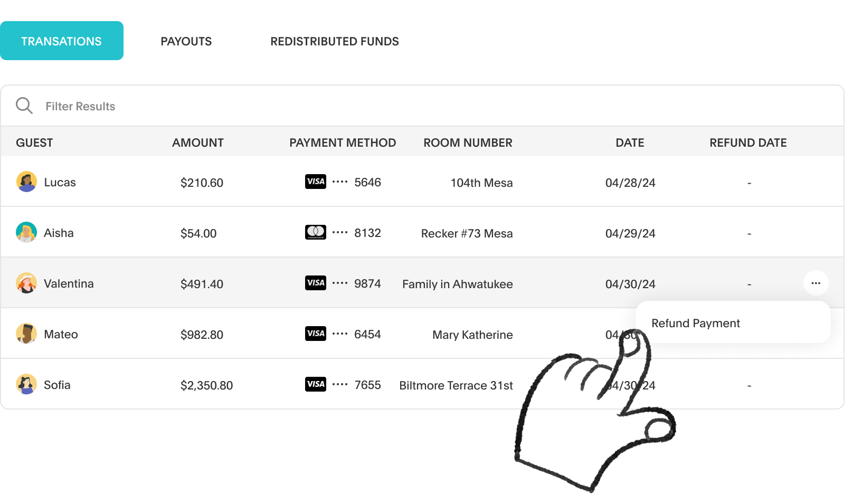The width and height of the screenshot is (852, 504).
Task: Click the Mastercard icon in Aisha's row
Action: click(316, 233)
